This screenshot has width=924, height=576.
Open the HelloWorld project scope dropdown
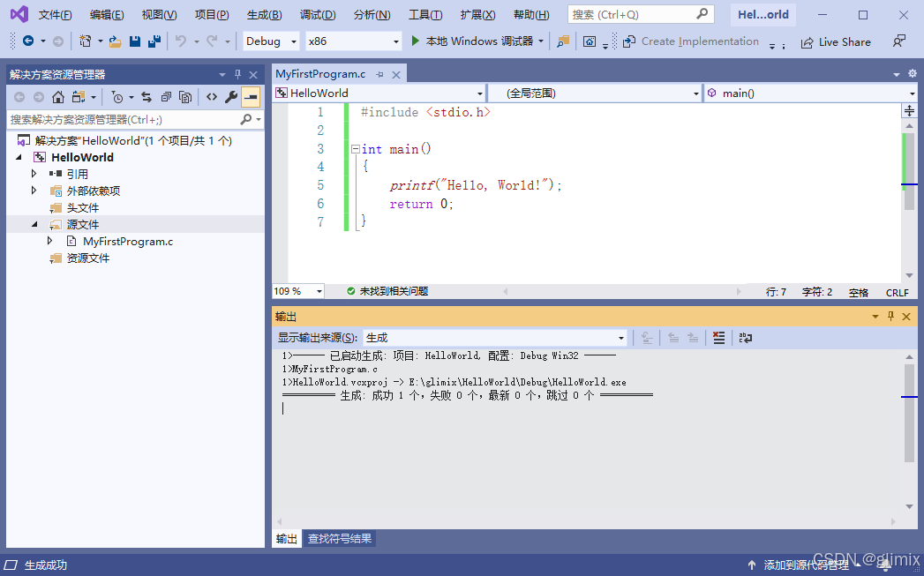[x=379, y=93]
